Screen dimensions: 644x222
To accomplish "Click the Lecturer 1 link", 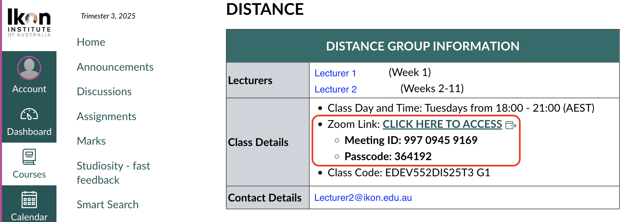I will (x=335, y=73).
